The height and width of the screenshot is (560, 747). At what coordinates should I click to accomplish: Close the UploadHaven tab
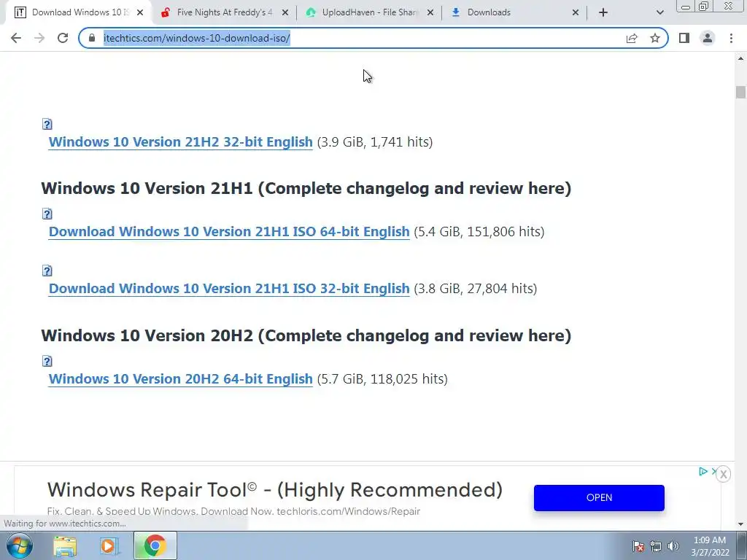pyautogui.click(x=430, y=12)
